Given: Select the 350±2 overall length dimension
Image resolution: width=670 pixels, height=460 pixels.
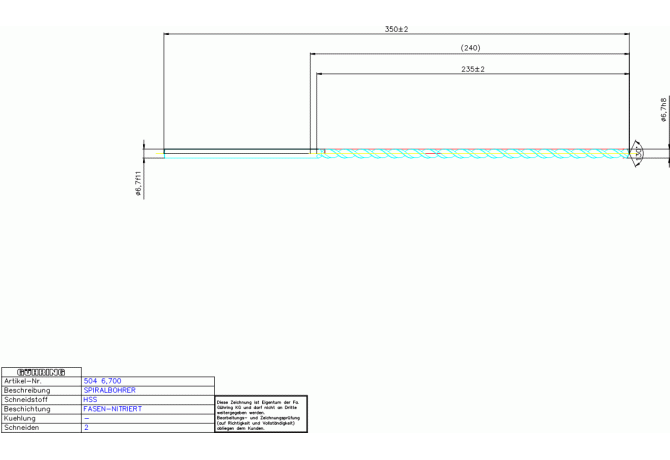Looking at the screenshot, I should [x=396, y=29].
